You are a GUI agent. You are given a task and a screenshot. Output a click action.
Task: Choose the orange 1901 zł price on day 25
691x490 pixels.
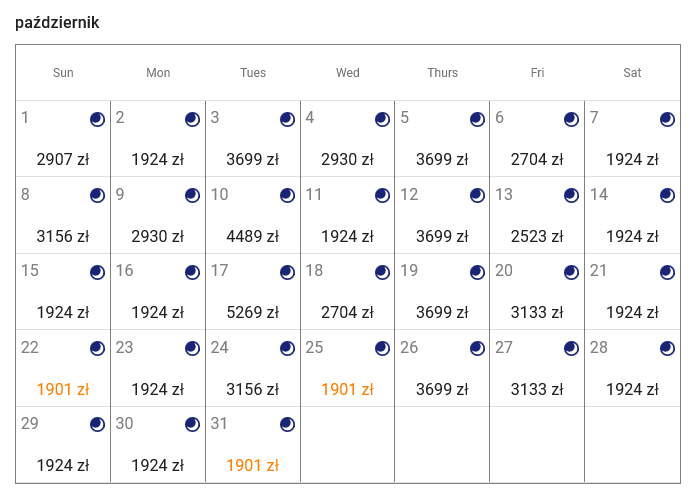tap(347, 390)
